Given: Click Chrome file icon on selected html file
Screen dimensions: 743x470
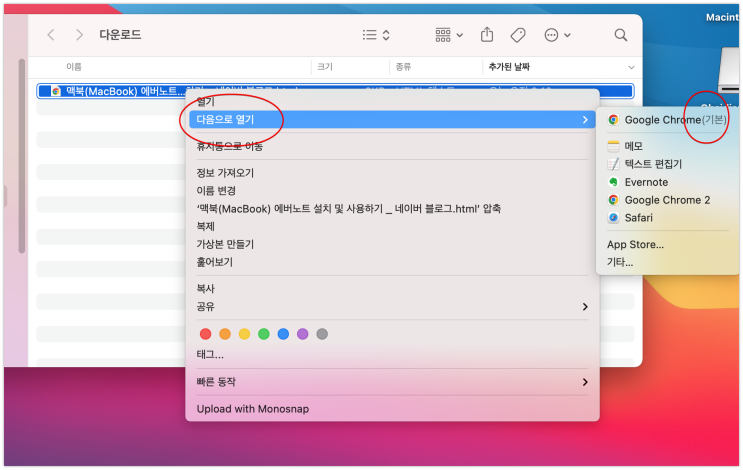Looking at the screenshot, I should (56, 91).
